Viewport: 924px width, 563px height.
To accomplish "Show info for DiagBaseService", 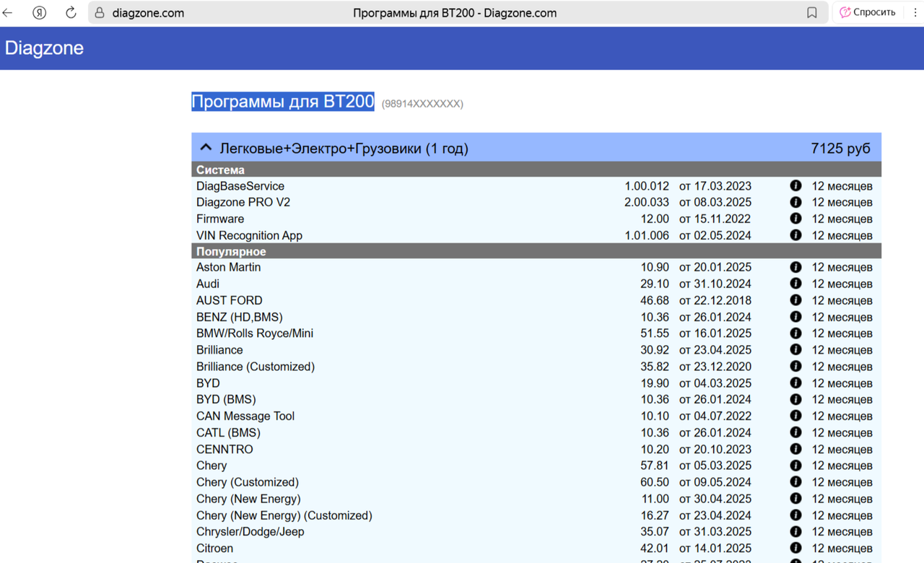I will (x=796, y=186).
